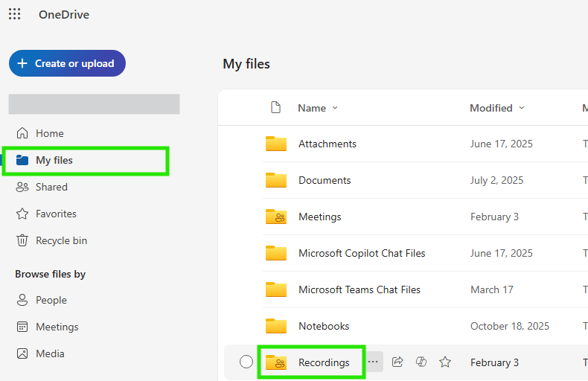The height and width of the screenshot is (381, 588).
Task: Click the June 17, 2025 date for Attachments
Action: click(502, 144)
